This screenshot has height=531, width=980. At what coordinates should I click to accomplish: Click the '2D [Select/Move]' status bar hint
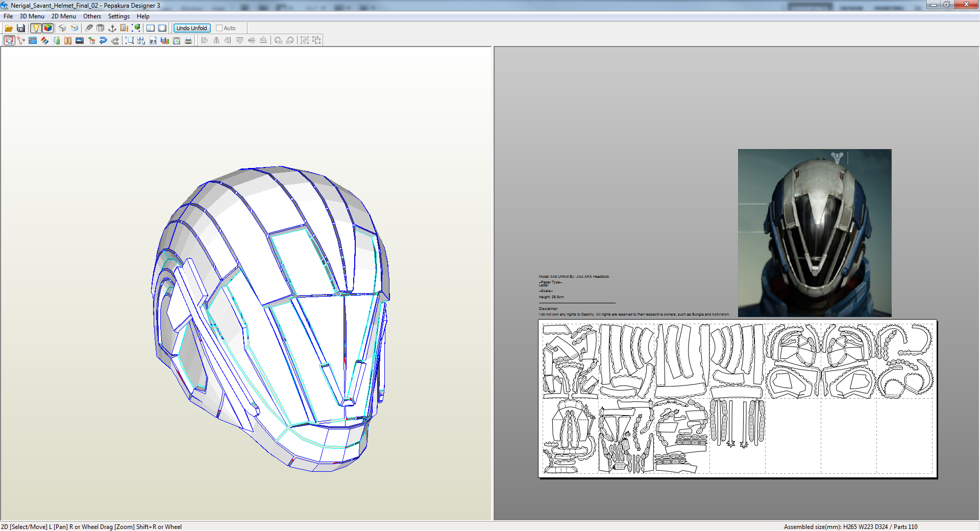pos(91,526)
